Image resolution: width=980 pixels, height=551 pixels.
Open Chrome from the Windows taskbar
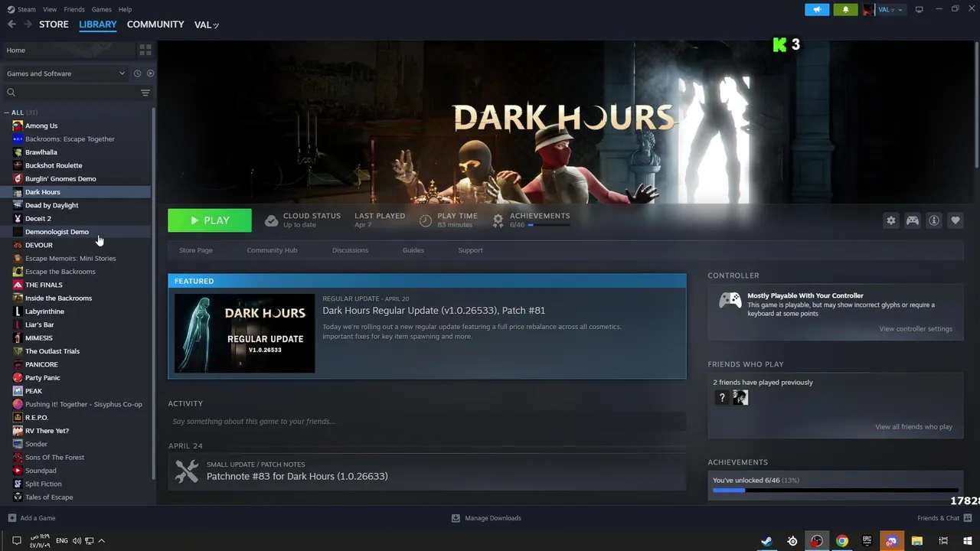841,541
